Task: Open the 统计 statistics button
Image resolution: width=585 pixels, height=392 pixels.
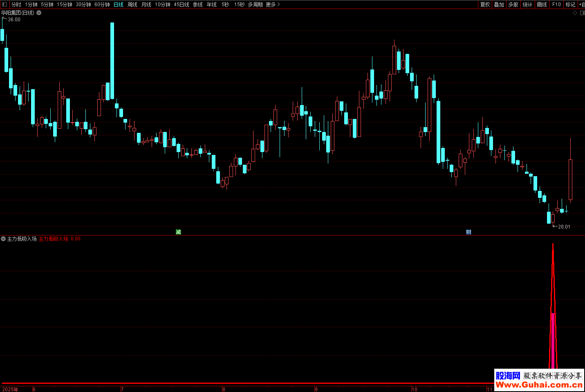Action: pos(527,4)
